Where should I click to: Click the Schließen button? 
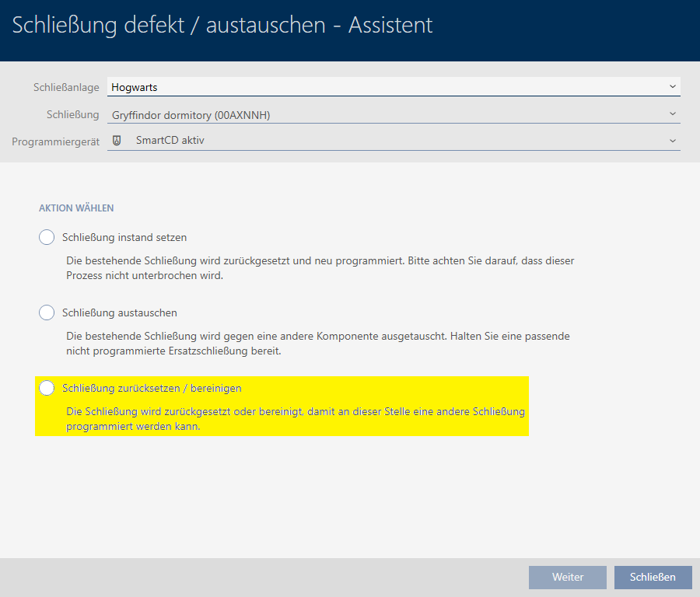[x=653, y=577]
